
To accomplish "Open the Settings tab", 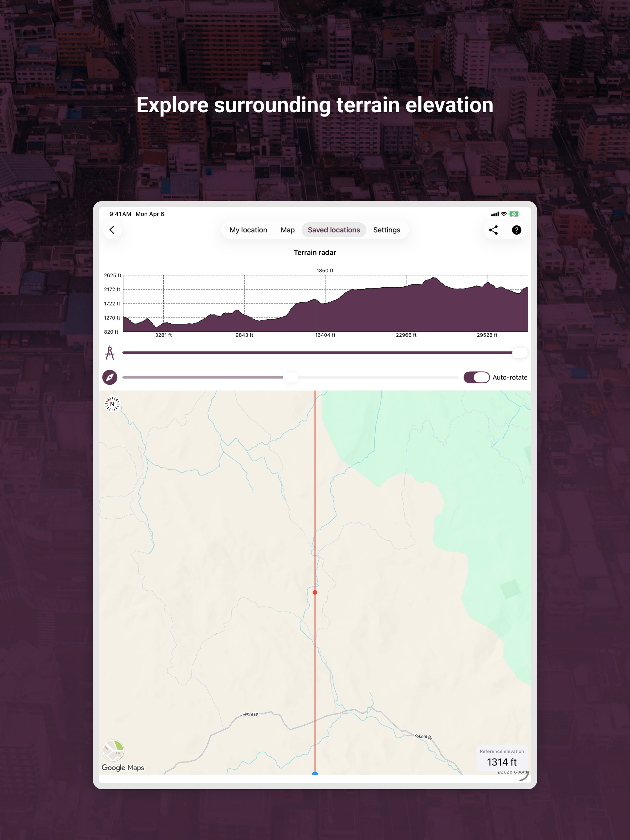I will pyautogui.click(x=386, y=230).
